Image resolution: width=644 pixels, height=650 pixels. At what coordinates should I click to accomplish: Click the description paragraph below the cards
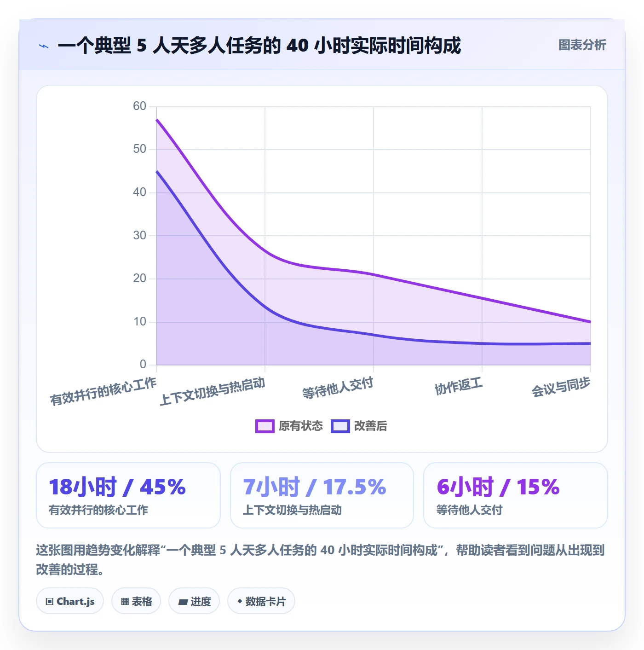pos(320,560)
